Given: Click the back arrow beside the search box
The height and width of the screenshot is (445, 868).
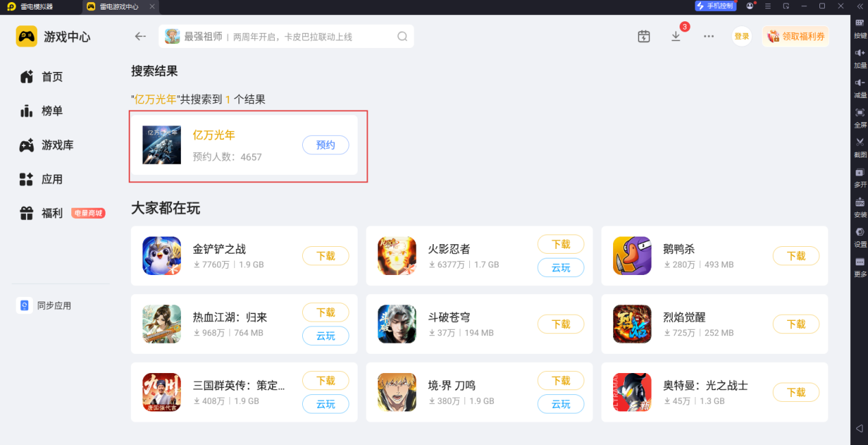Looking at the screenshot, I should [140, 36].
